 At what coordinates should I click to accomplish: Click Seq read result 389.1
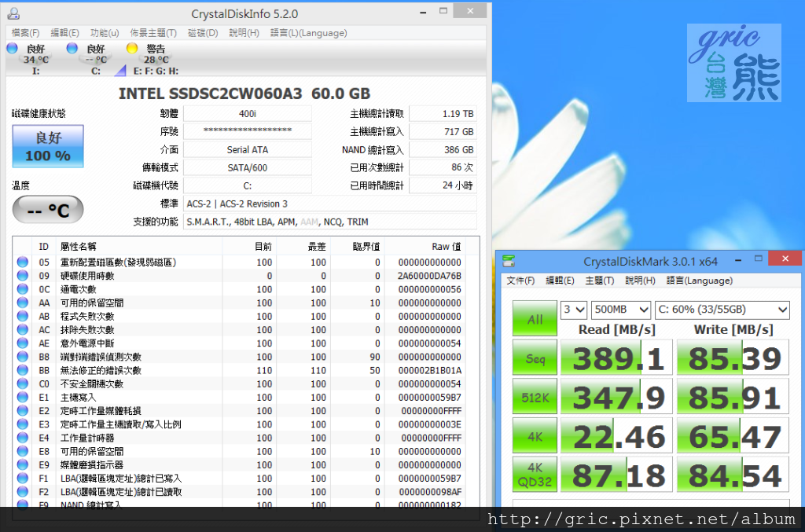coord(616,358)
